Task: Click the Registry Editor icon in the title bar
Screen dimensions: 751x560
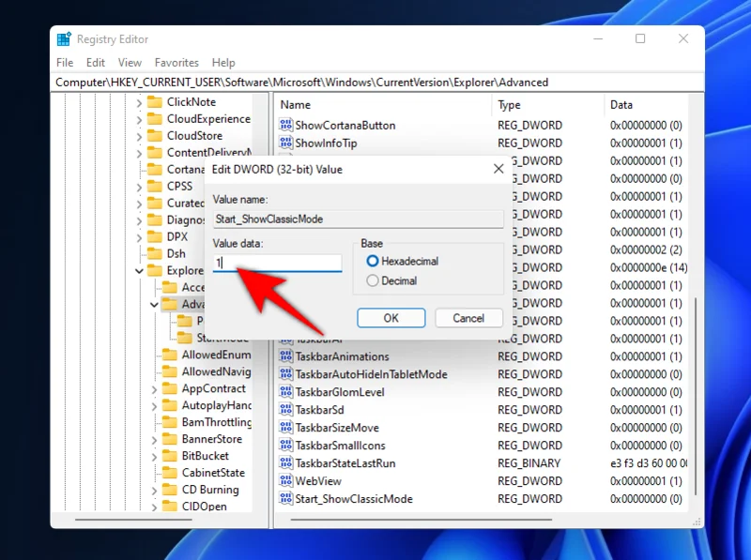Action: point(65,38)
